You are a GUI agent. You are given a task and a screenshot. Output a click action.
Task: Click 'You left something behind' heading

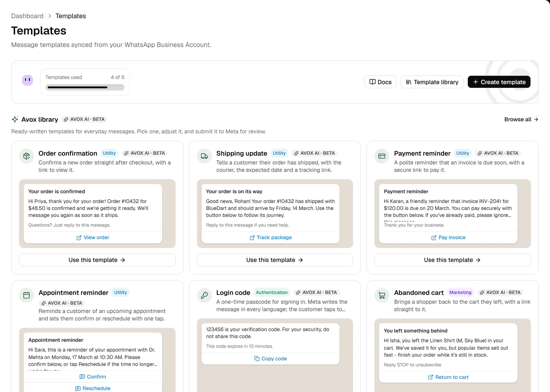[416, 331]
